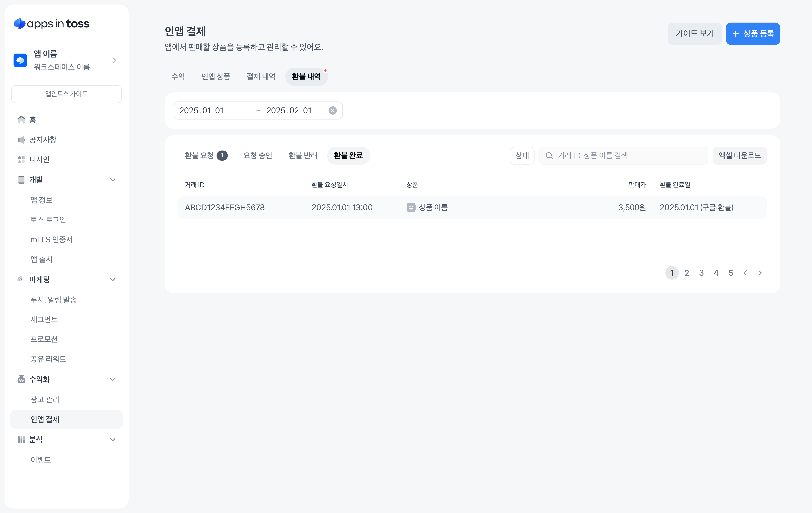Screen dimensions: 812x513
Task: Click the 환불 요청일시 value 2025.01.01 13:00
Action: [342, 207]
